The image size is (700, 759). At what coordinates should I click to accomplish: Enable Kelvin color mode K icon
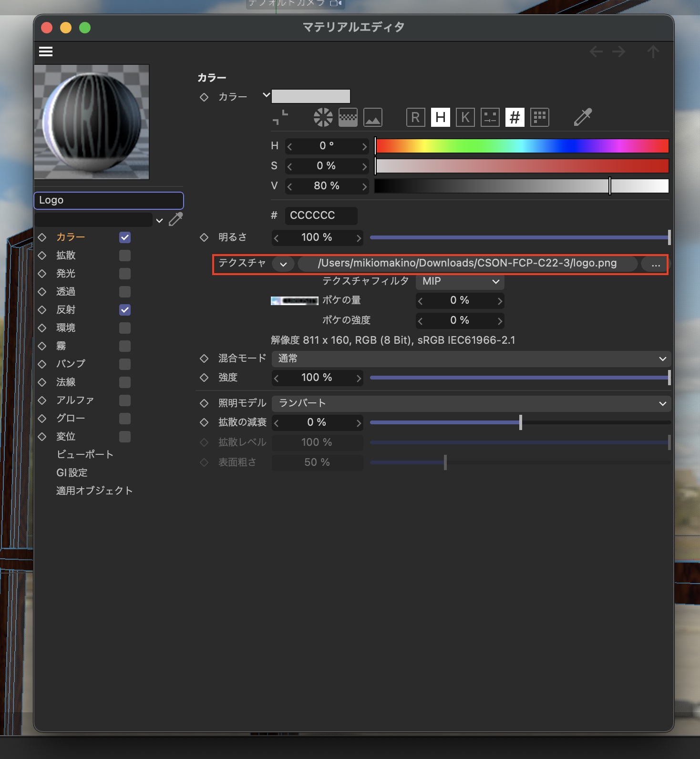click(465, 117)
